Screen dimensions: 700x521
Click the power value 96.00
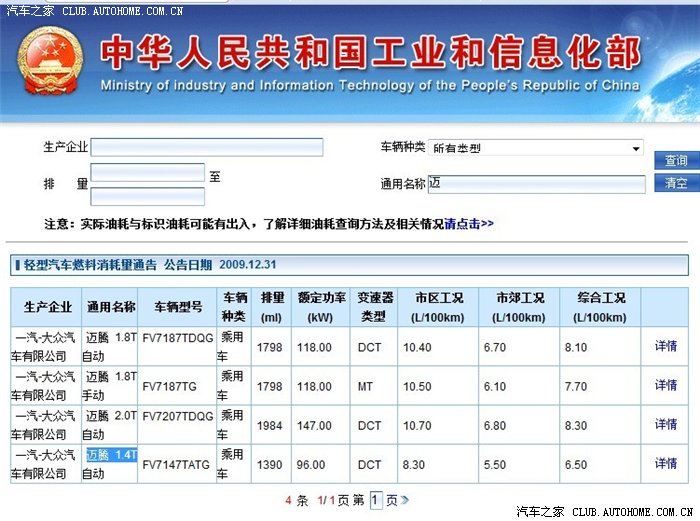pos(311,465)
